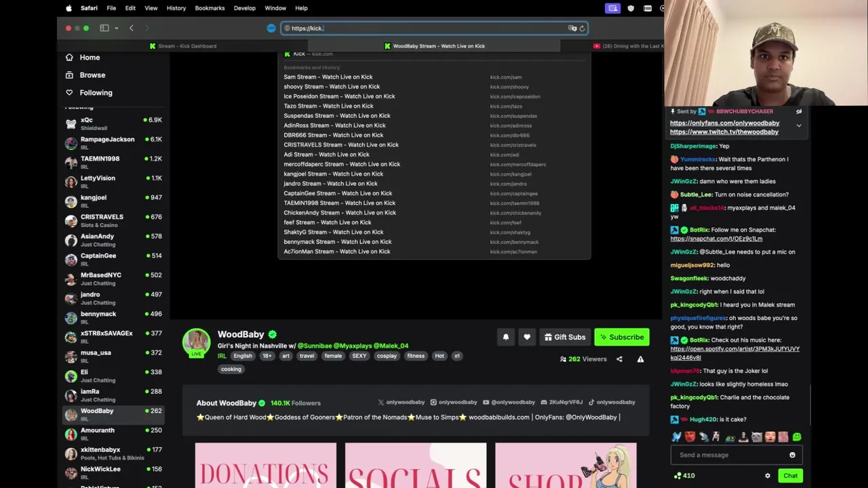This screenshot has width=868, height=488.
Task: Select the Ac7ionMan Stream suggestion
Action: click(x=434, y=251)
